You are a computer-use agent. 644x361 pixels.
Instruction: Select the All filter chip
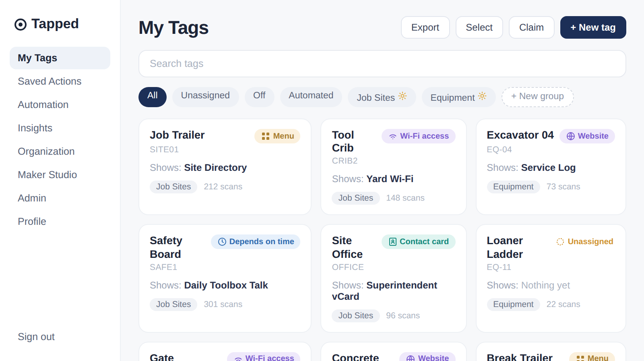(152, 97)
